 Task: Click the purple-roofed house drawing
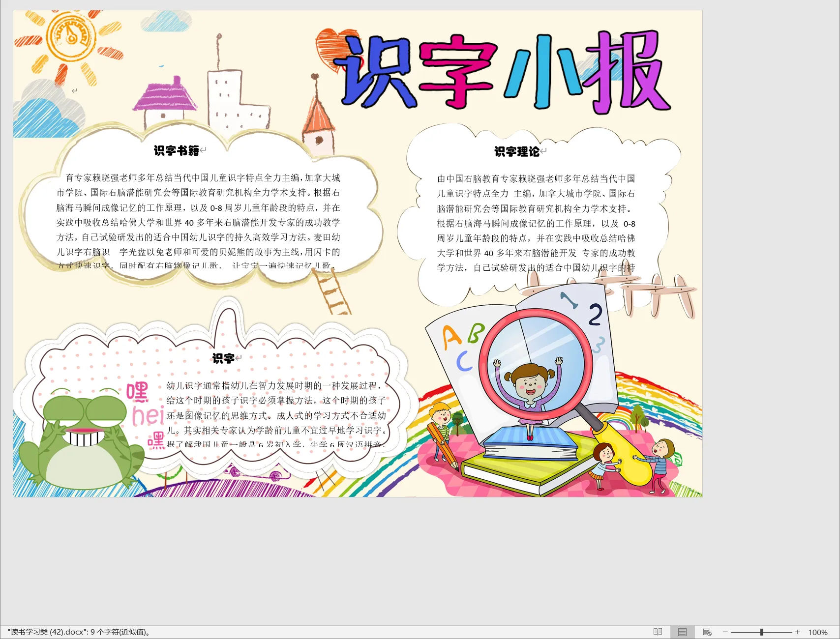point(165,101)
